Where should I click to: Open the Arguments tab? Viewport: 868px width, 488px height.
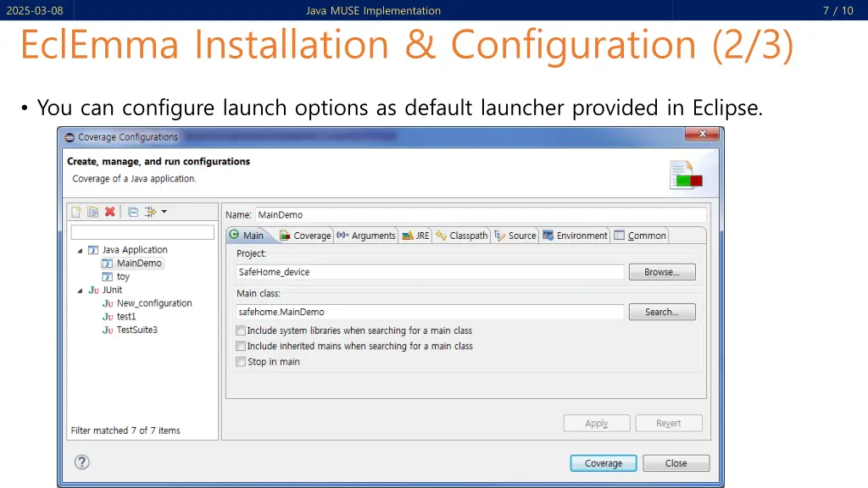(x=366, y=236)
